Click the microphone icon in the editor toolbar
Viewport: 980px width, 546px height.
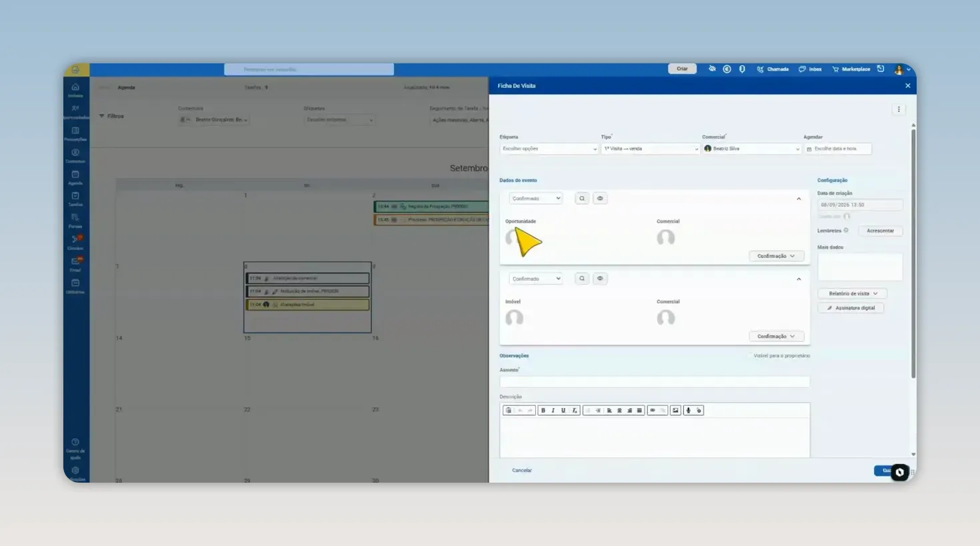pos(689,411)
